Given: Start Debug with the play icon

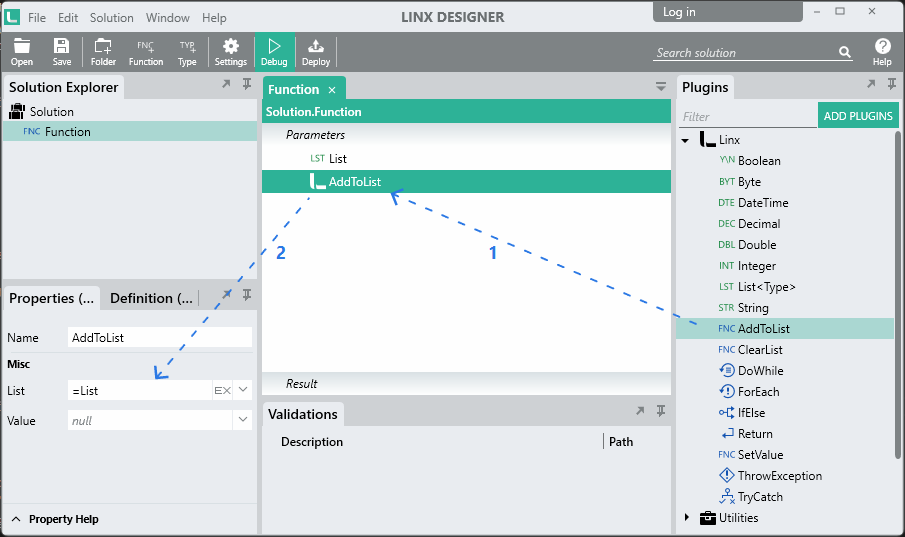Looking at the screenshot, I should pos(274,52).
